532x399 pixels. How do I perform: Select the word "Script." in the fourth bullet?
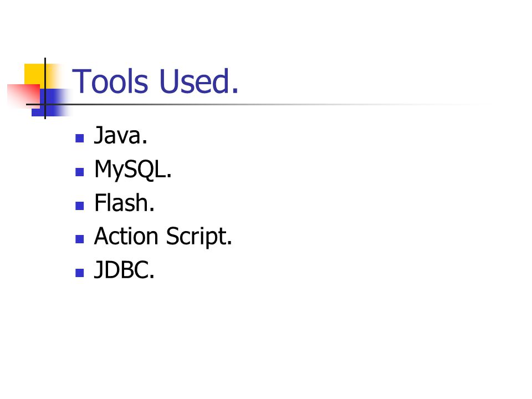tap(199, 237)
